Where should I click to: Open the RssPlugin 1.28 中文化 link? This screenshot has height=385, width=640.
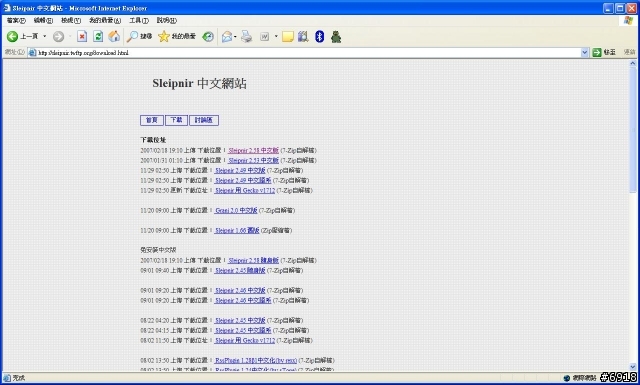click(x=256, y=360)
